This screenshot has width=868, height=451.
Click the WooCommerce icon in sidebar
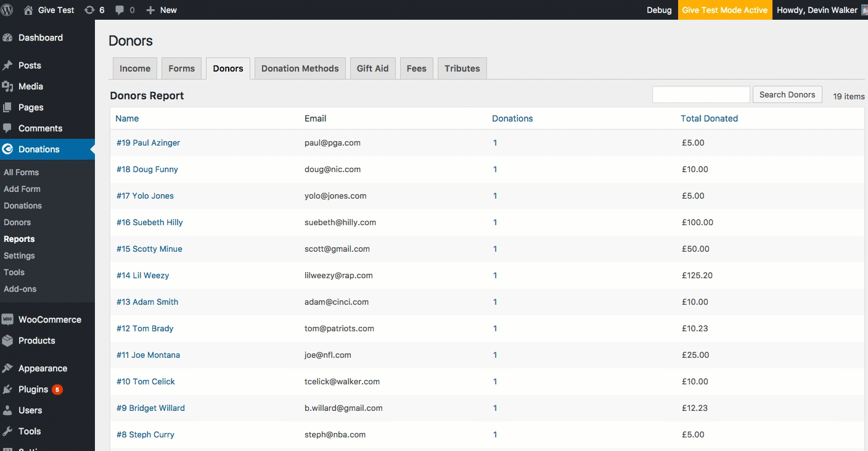(x=7, y=320)
